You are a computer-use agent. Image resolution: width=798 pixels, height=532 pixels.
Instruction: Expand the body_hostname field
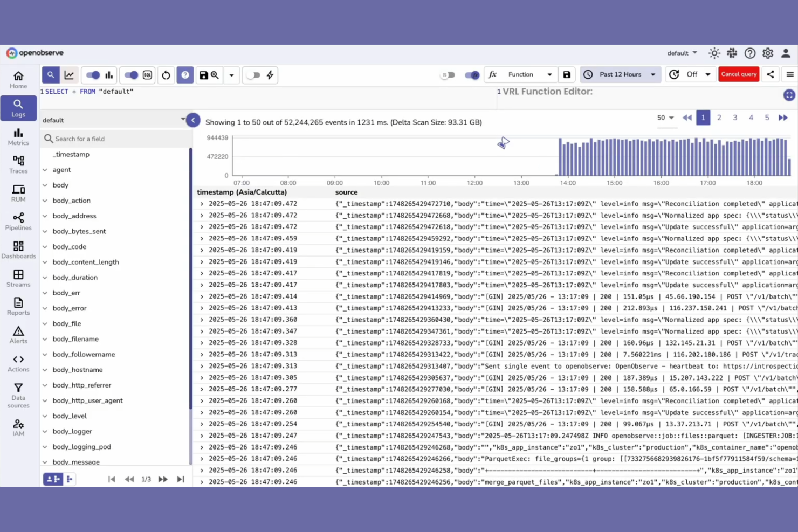click(45, 370)
